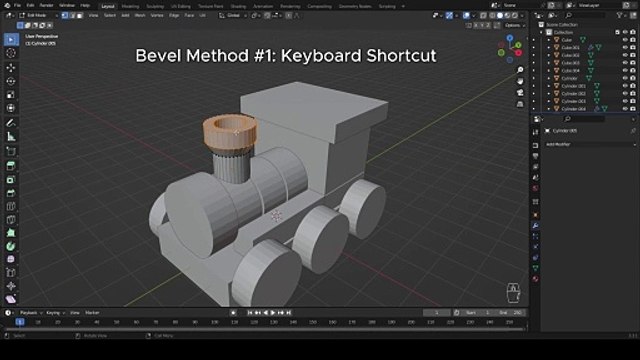
Task: Add a new workspace with plus button
Action: (x=403, y=6)
